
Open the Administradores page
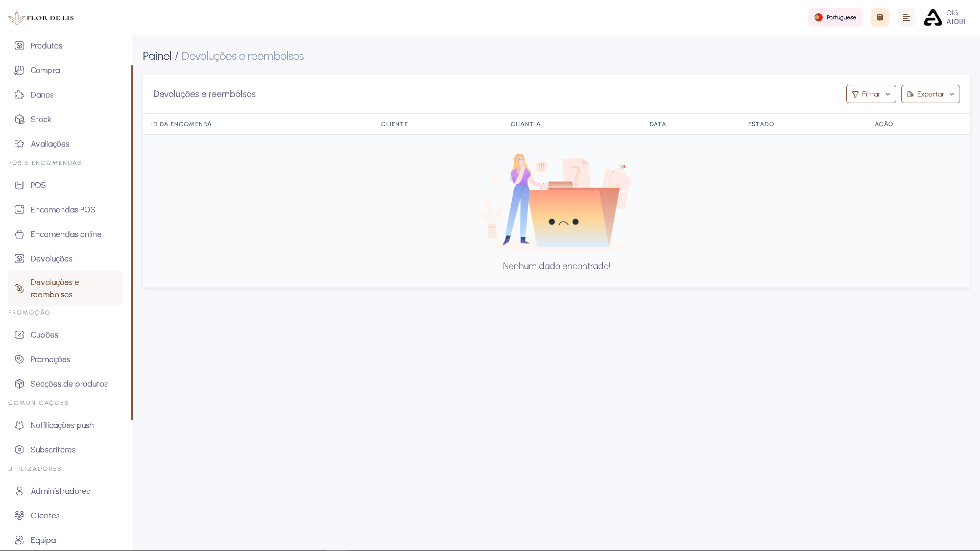[x=59, y=491]
